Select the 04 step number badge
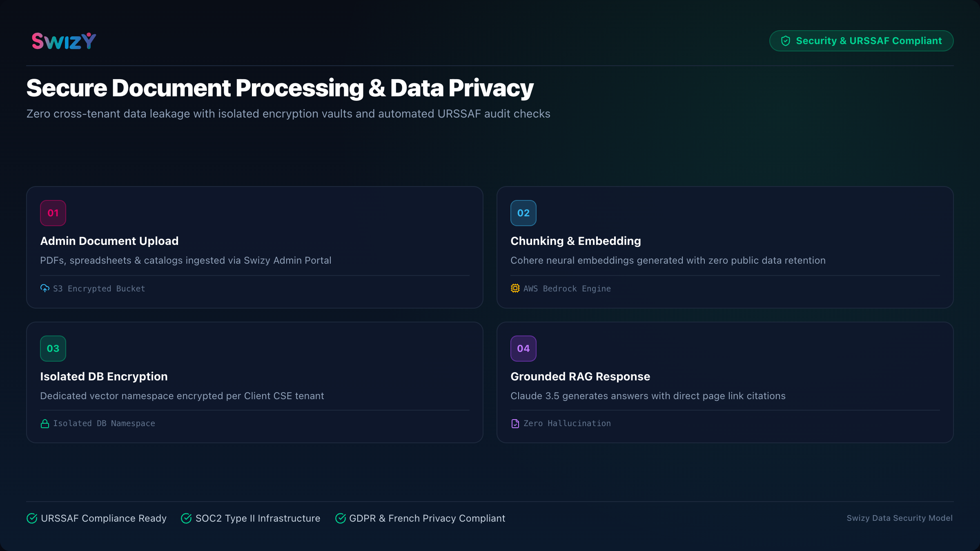 coord(523,349)
